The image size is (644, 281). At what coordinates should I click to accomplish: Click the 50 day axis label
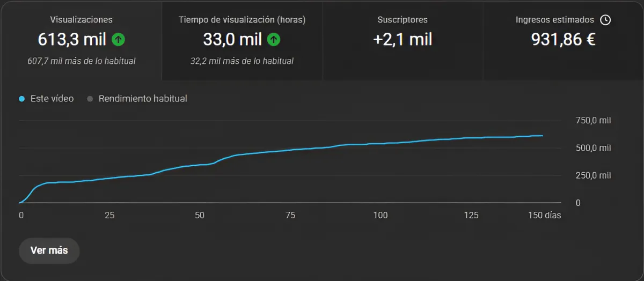[x=200, y=216]
